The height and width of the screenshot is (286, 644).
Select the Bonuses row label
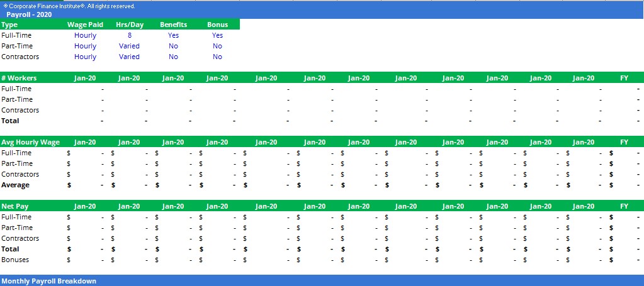[14, 260]
